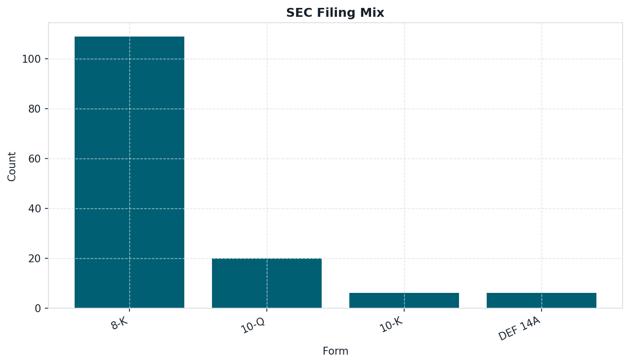Click the Form x-axis title
Screen dimensions: 630x364
pos(336,351)
